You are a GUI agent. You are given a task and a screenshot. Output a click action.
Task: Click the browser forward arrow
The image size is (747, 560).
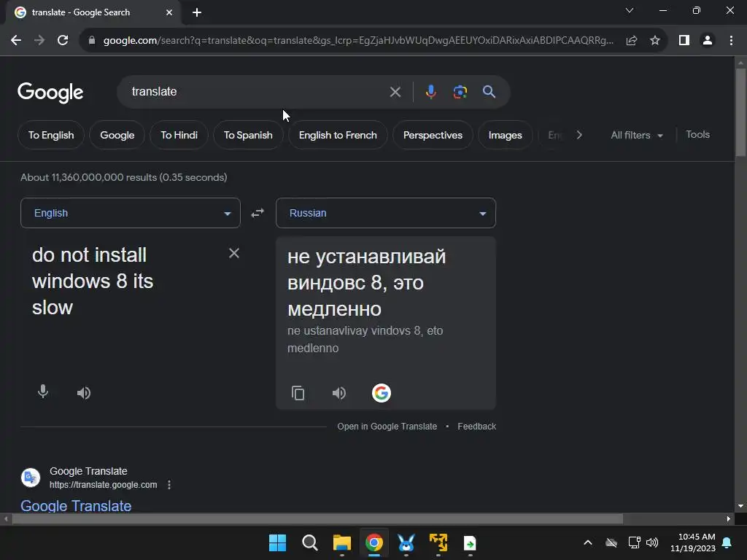click(39, 41)
